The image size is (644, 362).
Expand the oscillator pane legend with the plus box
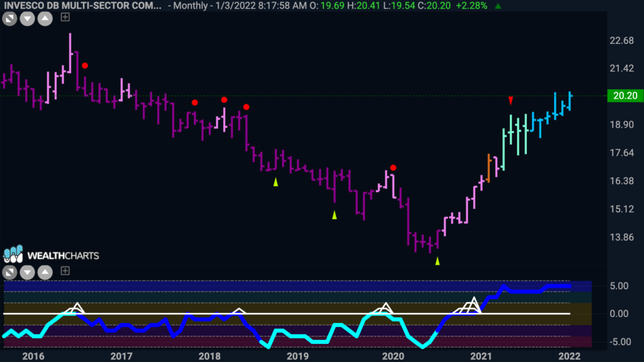[65, 271]
